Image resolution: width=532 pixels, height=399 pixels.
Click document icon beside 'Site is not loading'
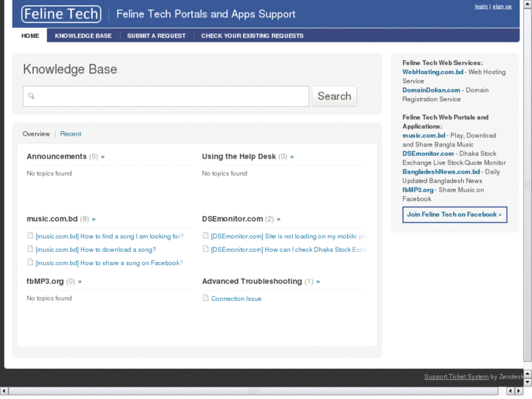pyautogui.click(x=206, y=235)
